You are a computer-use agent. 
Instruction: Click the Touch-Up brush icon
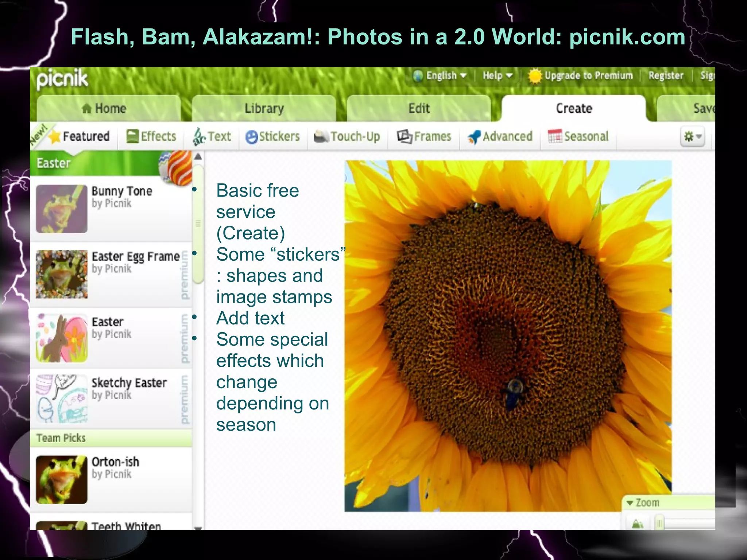coord(321,136)
